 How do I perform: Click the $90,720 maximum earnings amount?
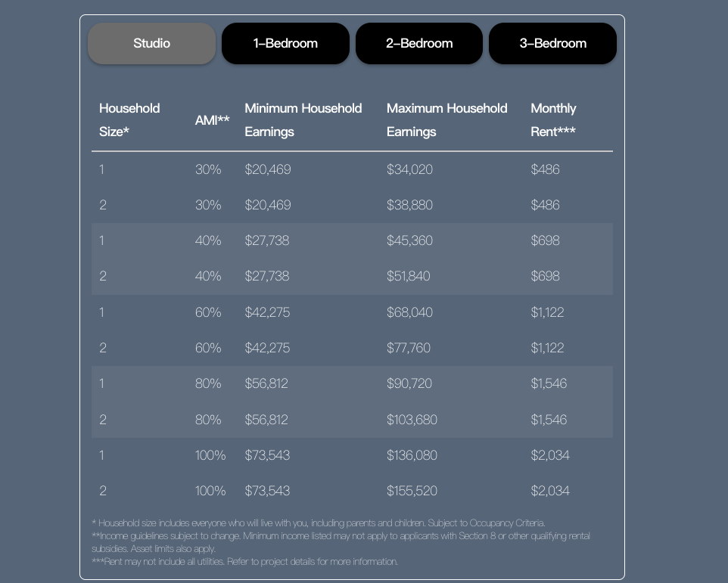pyautogui.click(x=409, y=383)
